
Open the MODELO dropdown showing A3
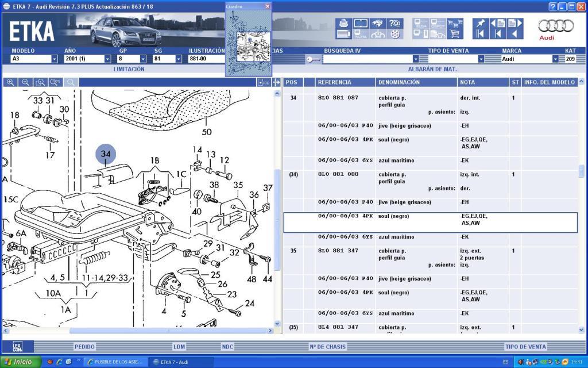point(55,59)
